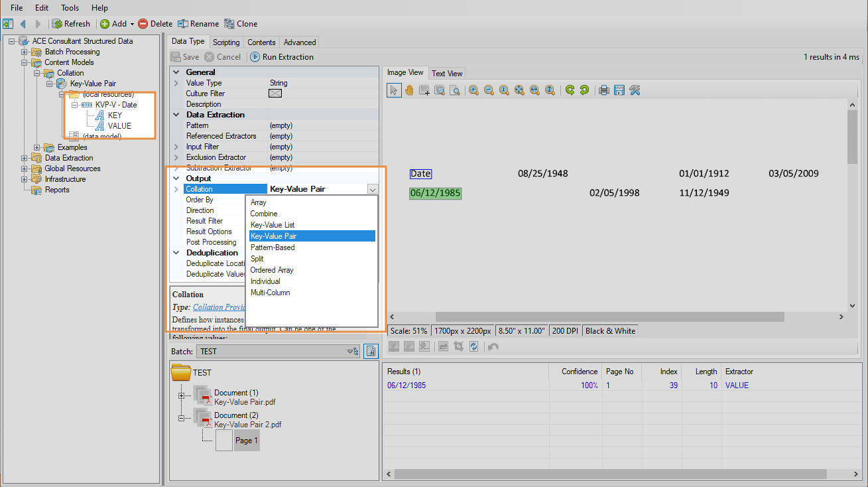Open the Add button dropdown arrow
868x487 pixels.
(x=132, y=24)
